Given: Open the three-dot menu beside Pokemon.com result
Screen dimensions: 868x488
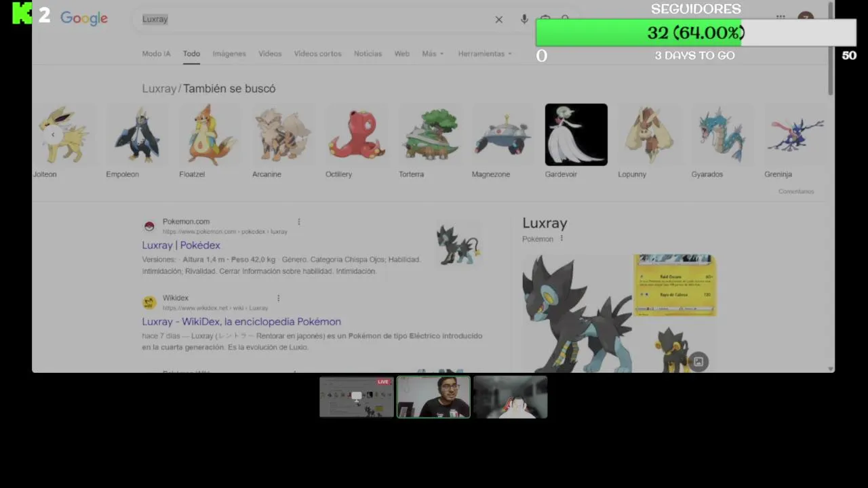Looking at the screenshot, I should tap(298, 222).
